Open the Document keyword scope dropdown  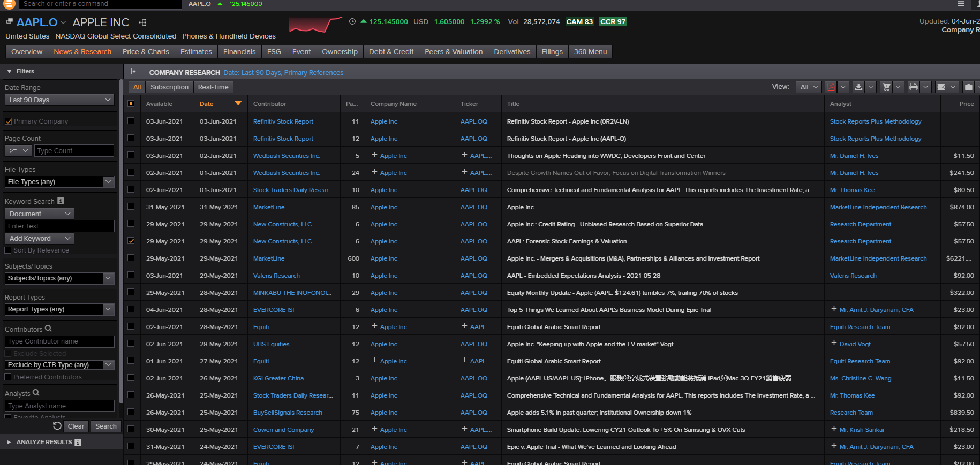pos(40,214)
